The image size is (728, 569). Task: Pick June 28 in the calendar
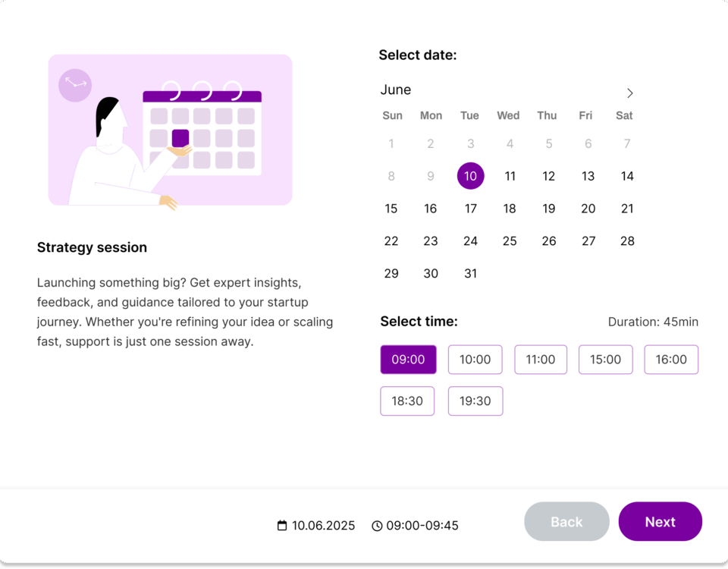pyautogui.click(x=627, y=241)
